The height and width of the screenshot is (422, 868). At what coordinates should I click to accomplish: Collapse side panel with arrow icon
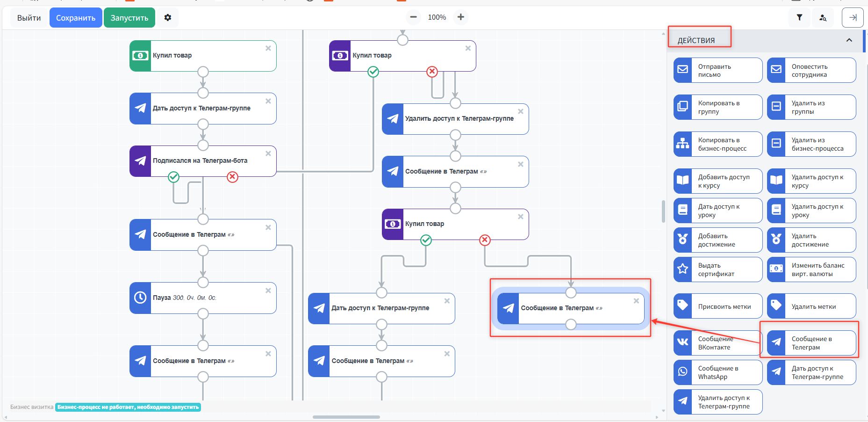coord(853,18)
